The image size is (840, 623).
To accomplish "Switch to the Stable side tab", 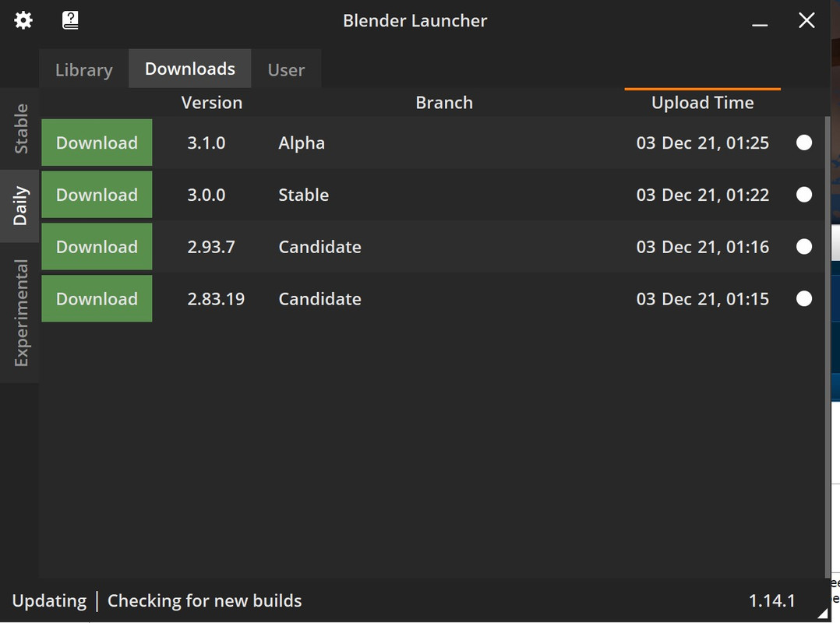I will click(x=19, y=129).
